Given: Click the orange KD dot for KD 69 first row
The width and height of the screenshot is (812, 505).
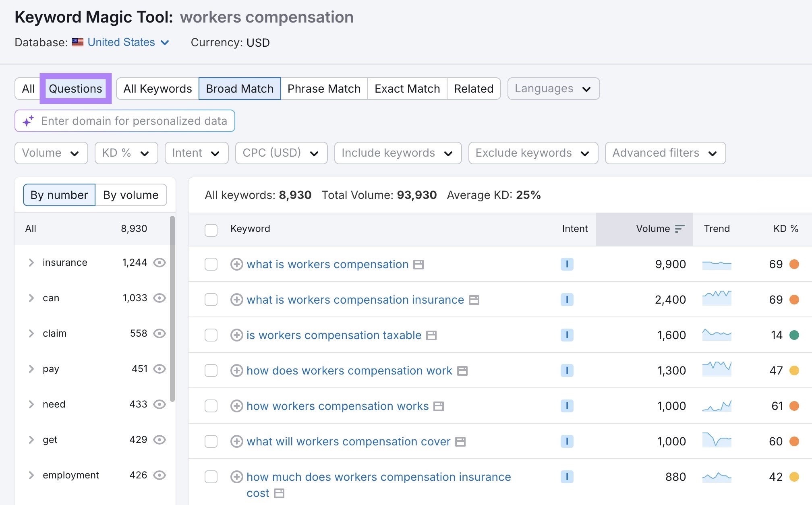Looking at the screenshot, I should [794, 264].
